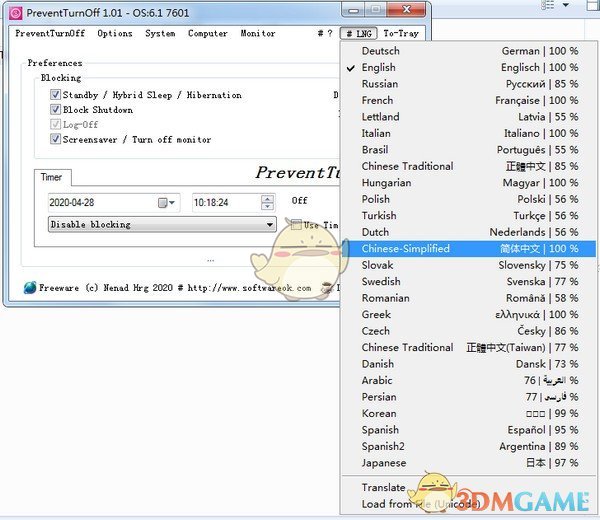The image size is (600, 520).
Task: Select Dutch language
Action: pos(468,232)
